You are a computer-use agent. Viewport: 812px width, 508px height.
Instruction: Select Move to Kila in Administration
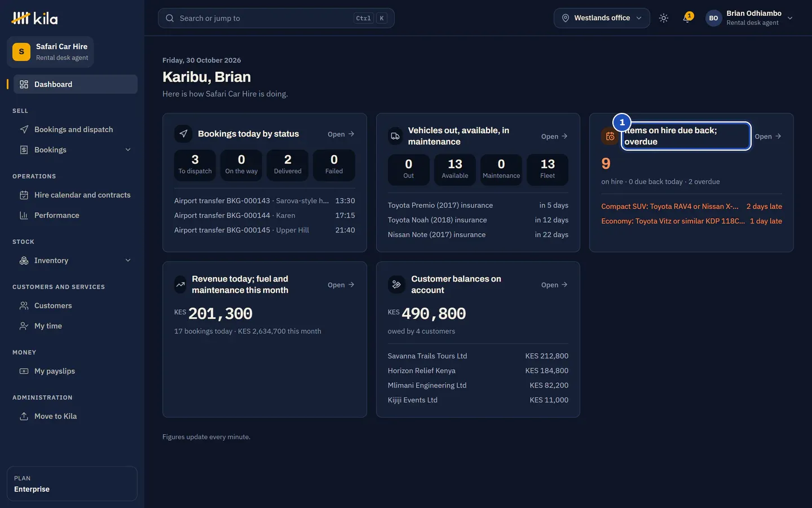tap(76, 416)
